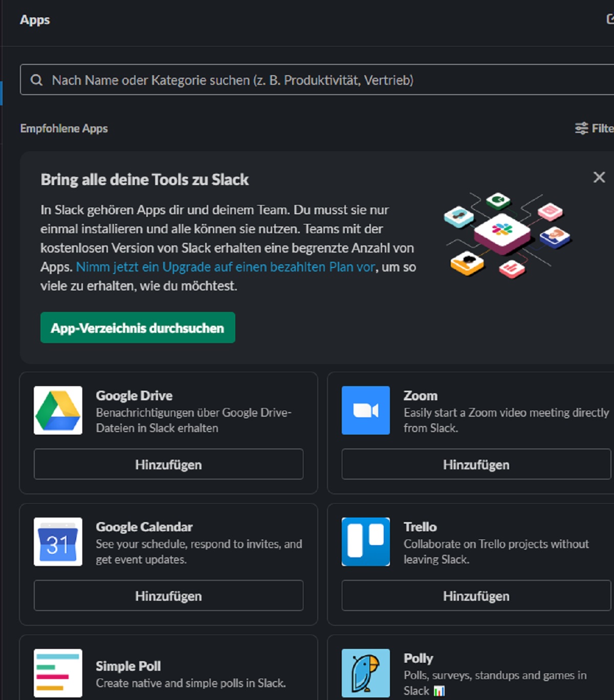Click the Slack tools illustration
The image size is (614, 700).
(x=508, y=236)
